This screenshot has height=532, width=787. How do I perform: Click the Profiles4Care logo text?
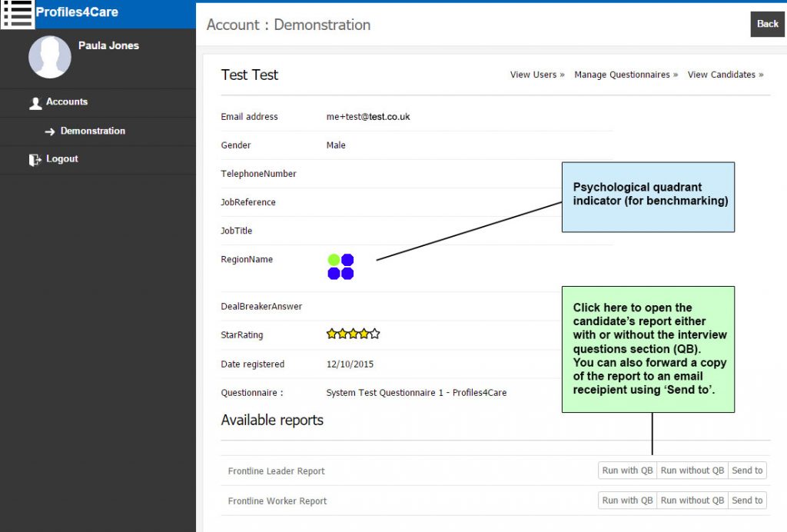pyautogui.click(x=77, y=12)
